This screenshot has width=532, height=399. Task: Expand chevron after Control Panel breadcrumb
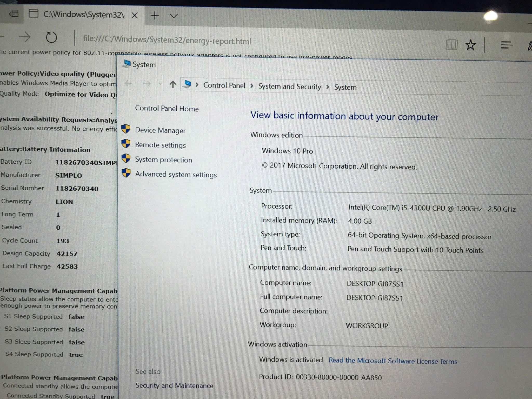pyautogui.click(x=252, y=86)
